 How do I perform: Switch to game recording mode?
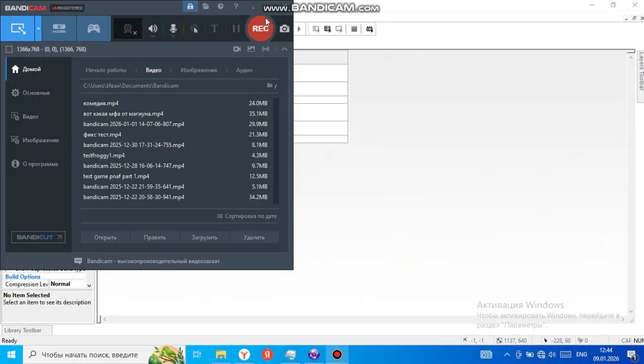pos(94,29)
